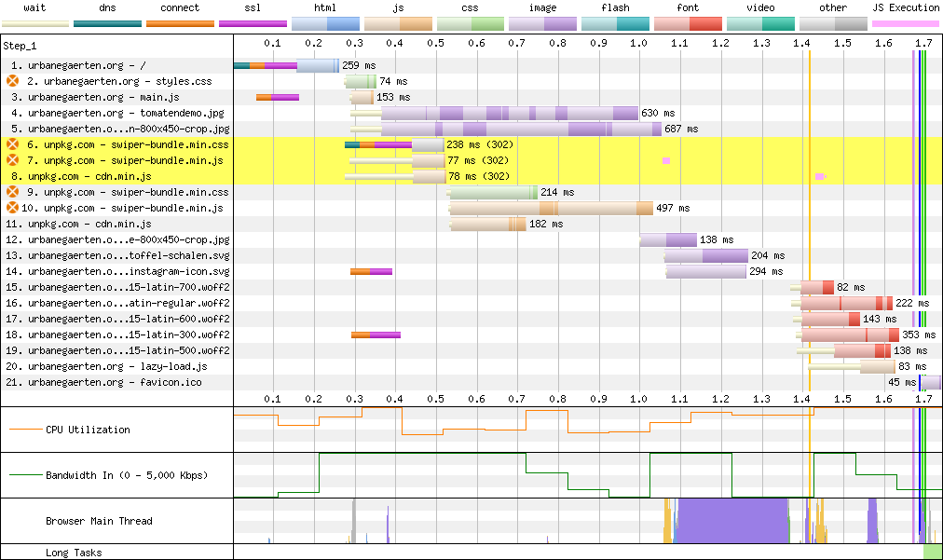Click the green Long Tasks block
This screenshot has height=560, width=943.
(x=932, y=552)
